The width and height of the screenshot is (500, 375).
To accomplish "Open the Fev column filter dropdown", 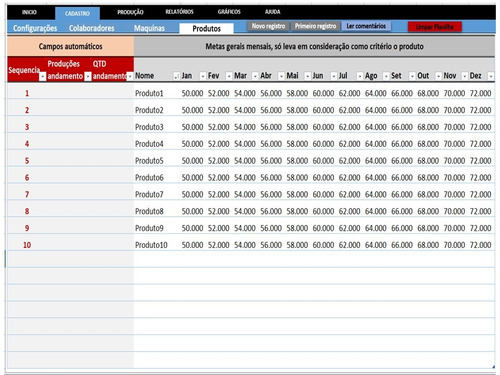I will pyautogui.click(x=229, y=76).
